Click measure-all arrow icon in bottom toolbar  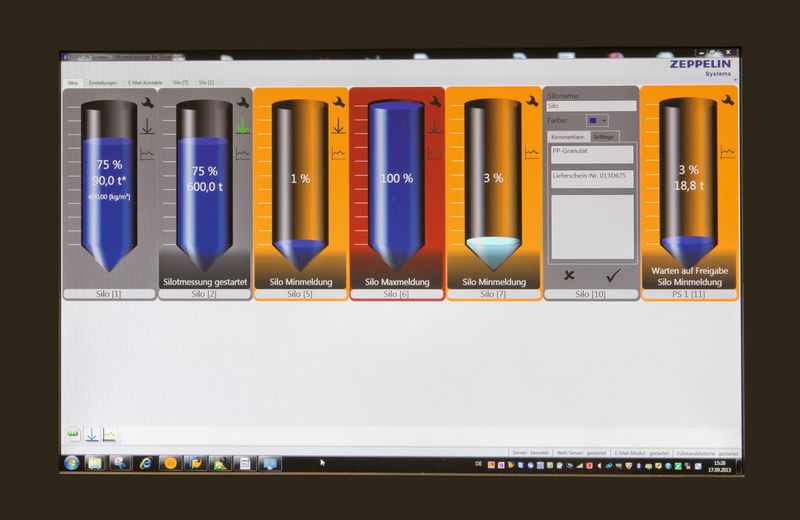coord(91,435)
